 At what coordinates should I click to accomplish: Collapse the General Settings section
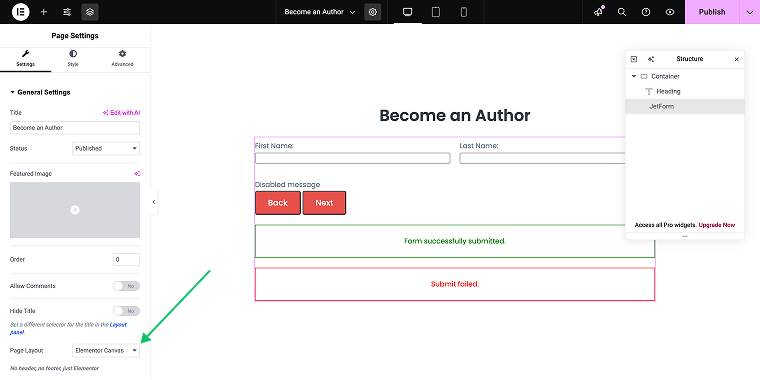[41, 92]
